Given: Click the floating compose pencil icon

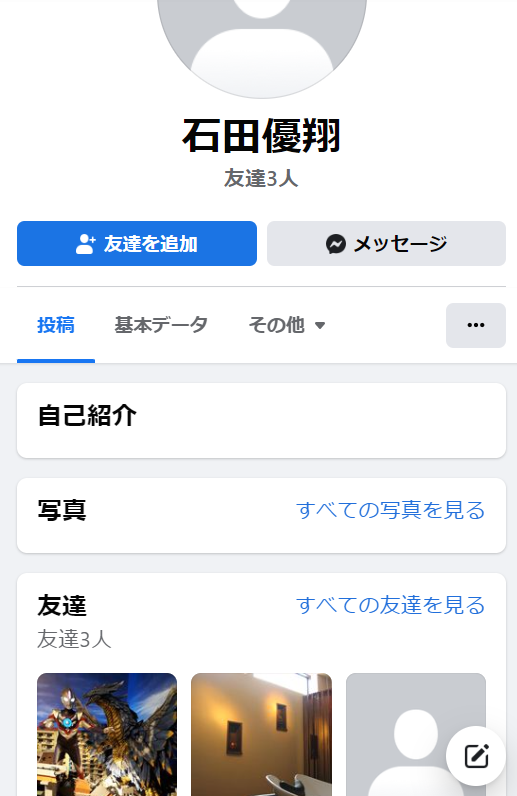Looking at the screenshot, I should (x=476, y=756).
